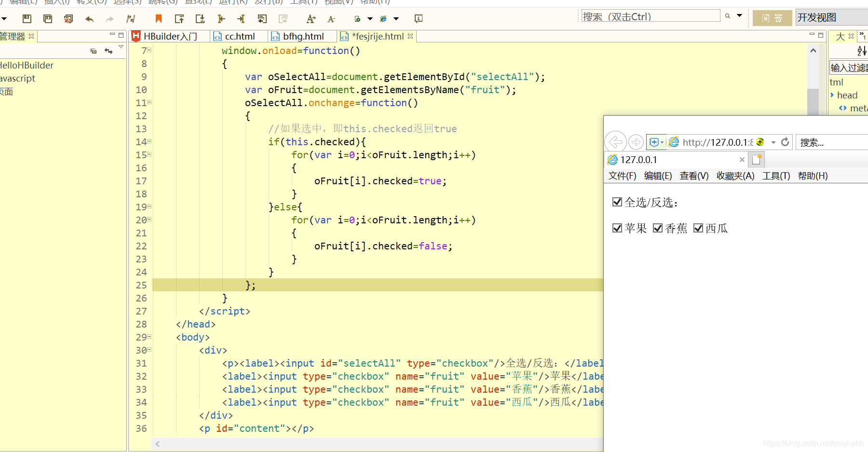Switch to the bfhg.html editor tab
The width and height of the screenshot is (868, 452).
(303, 36)
